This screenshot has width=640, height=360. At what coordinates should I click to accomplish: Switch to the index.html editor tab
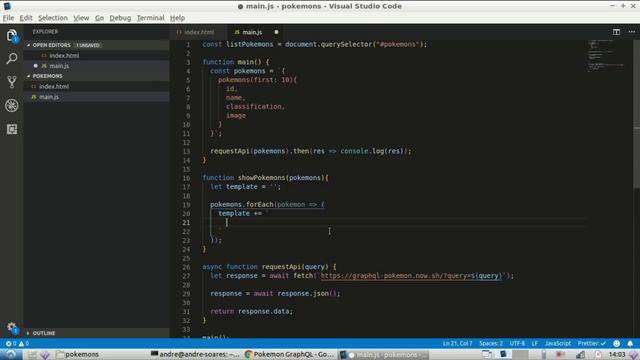(198, 32)
